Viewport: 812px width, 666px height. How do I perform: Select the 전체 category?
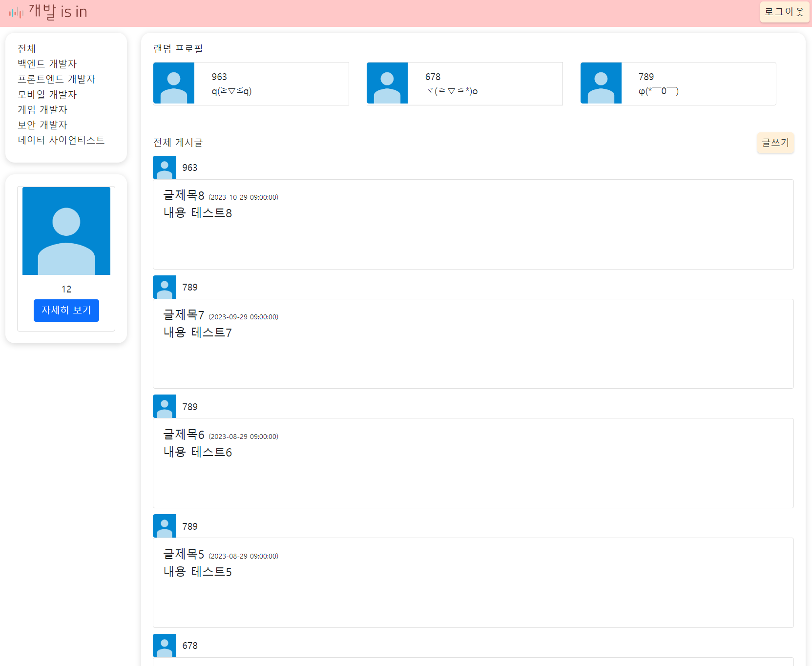click(27, 49)
